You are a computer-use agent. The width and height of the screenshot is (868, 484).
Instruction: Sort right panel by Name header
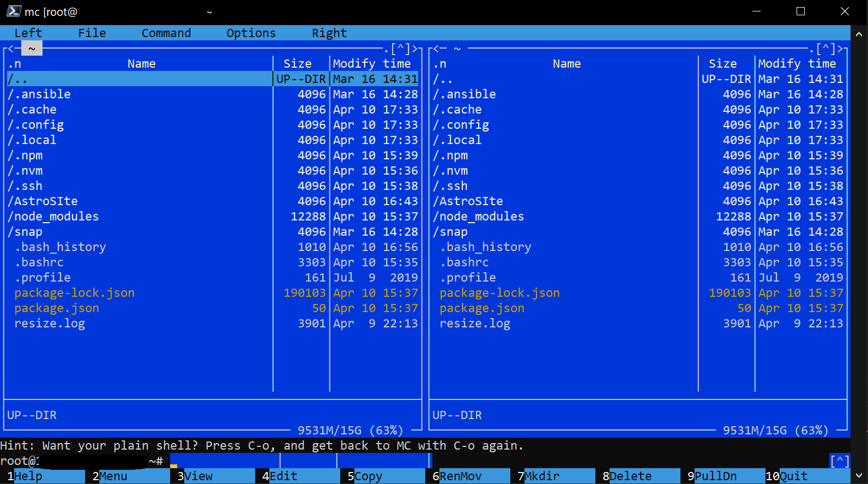pos(566,64)
